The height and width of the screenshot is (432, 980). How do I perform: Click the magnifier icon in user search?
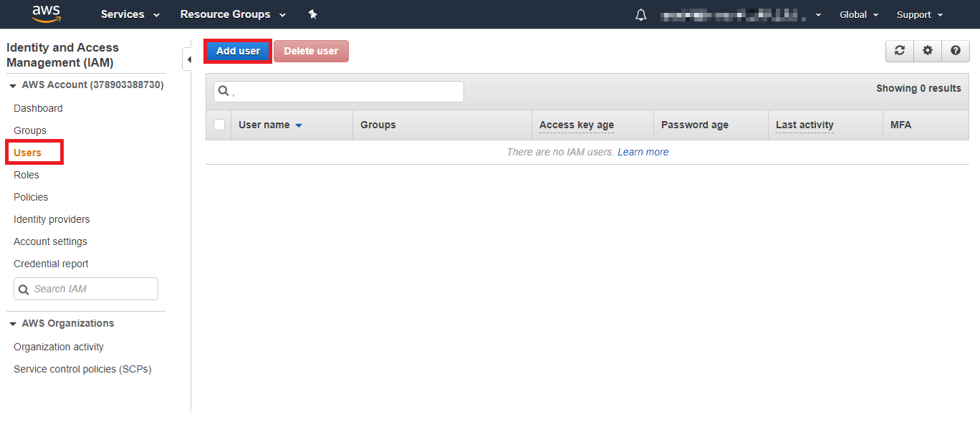[x=223, y=92]
